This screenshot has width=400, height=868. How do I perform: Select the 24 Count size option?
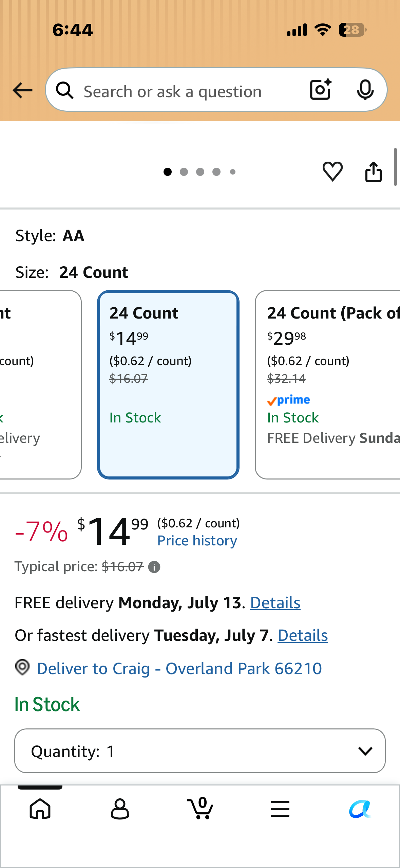(168, 384)
